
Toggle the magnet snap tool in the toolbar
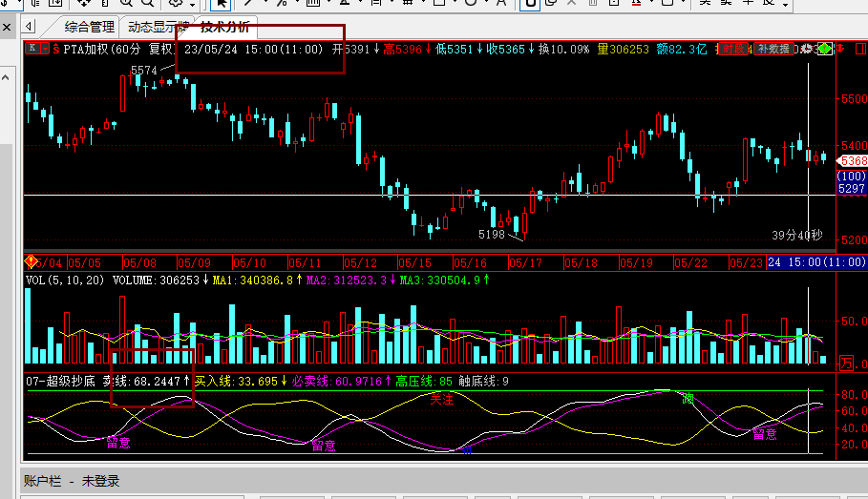click(530, 3)
